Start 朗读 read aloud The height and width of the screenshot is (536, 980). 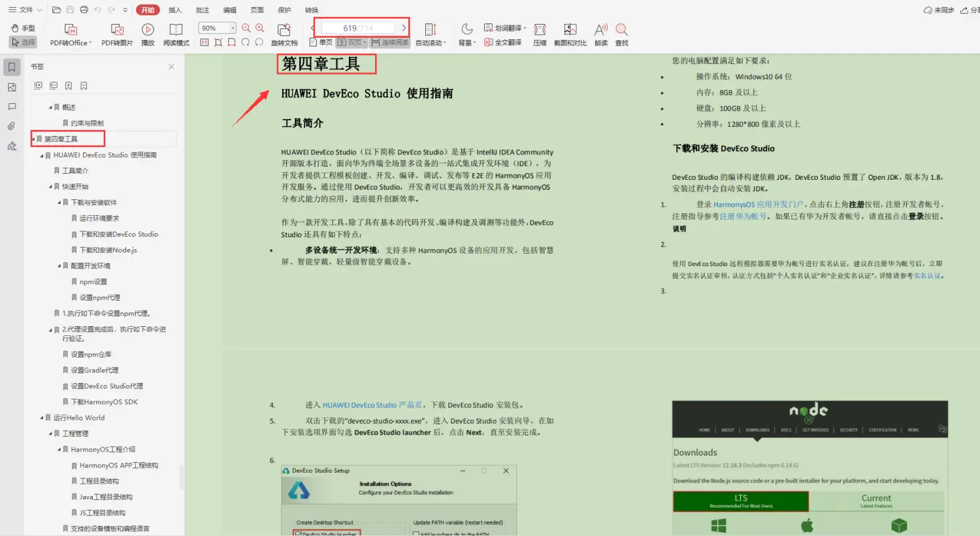click(601, 35)
